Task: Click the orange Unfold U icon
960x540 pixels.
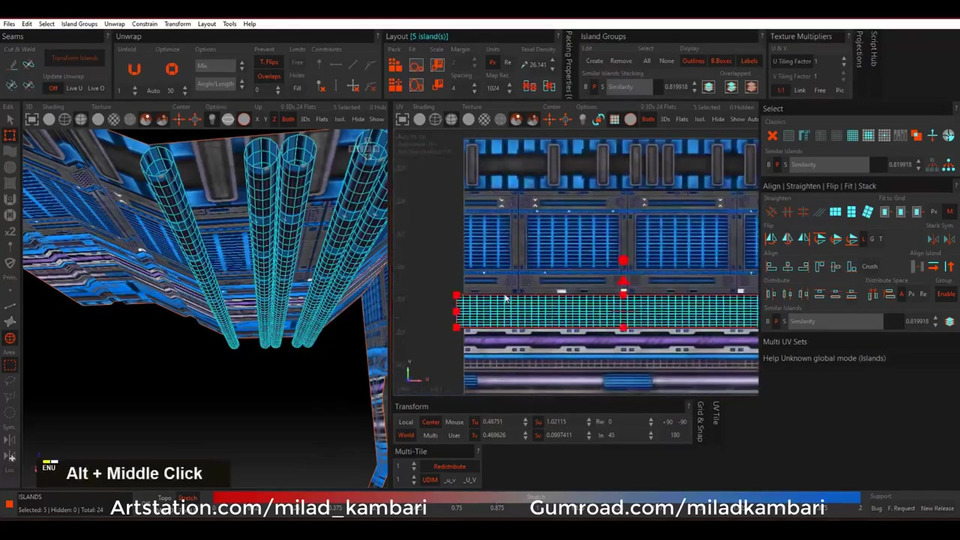Action: pyautogui.click(x=134, y=69)
